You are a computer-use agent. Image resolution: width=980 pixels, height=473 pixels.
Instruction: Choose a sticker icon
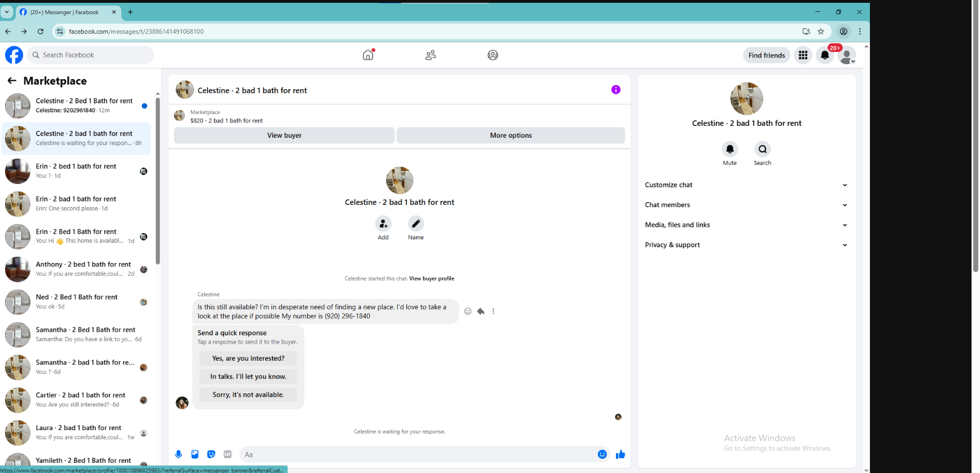(x=211, y=454)
